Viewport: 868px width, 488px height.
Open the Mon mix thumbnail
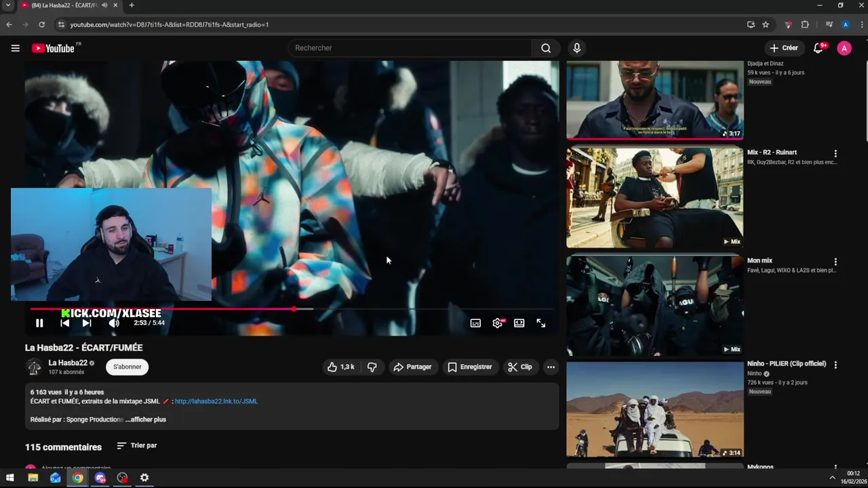[655, 306]
